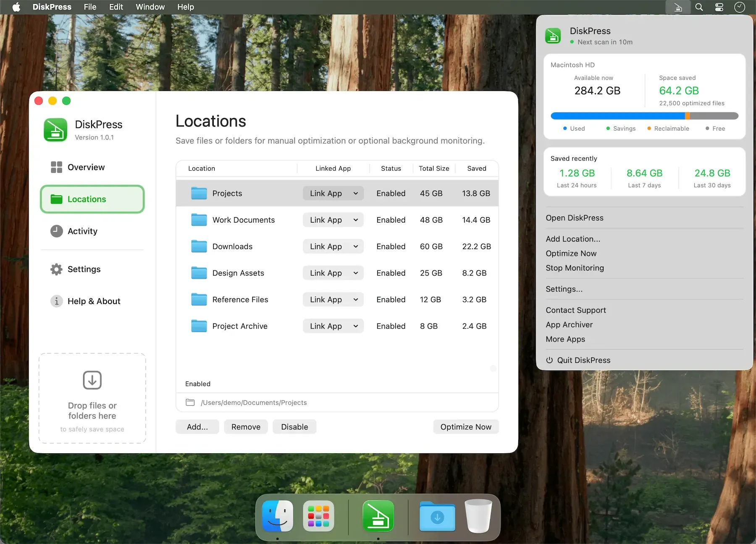The height and width of the screenshot is (544, 756).
Task: Click the DiskPress app logo in sidebar
Action: pos(55,130)
